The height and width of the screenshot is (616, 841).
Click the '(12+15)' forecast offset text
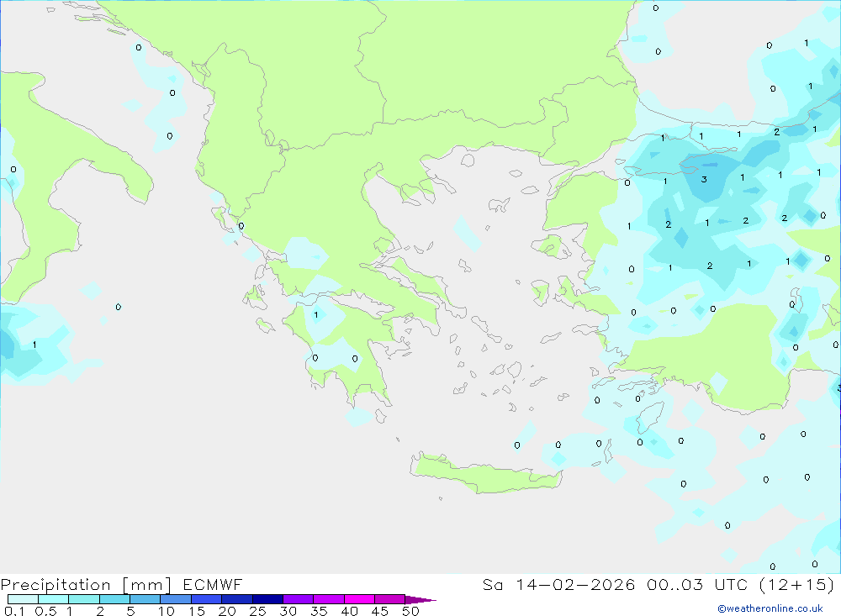tap(797, 584)
